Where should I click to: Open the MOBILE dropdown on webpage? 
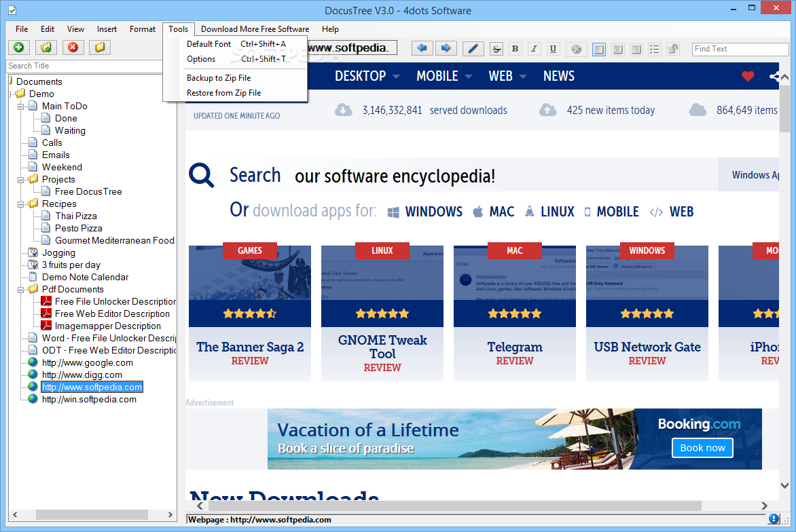click(x=444, y=76)
